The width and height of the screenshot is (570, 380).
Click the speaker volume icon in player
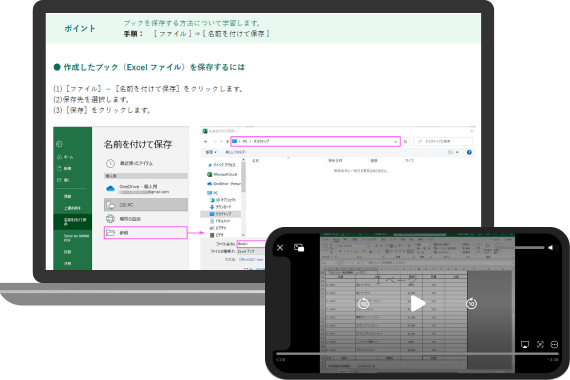click(553, 248)
